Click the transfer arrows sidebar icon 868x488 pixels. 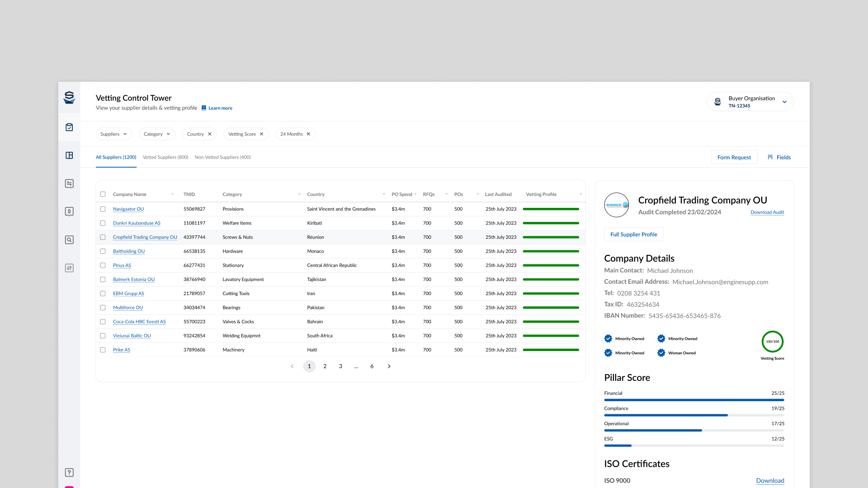(69, 183)
